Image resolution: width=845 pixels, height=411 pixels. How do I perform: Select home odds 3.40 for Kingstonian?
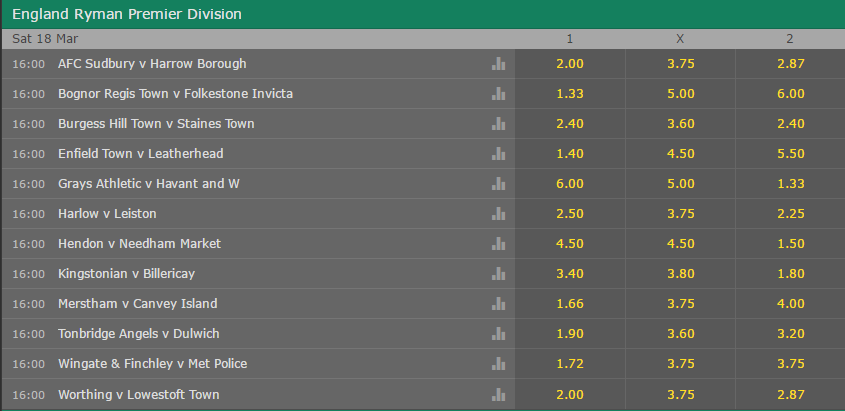point(570,274)
